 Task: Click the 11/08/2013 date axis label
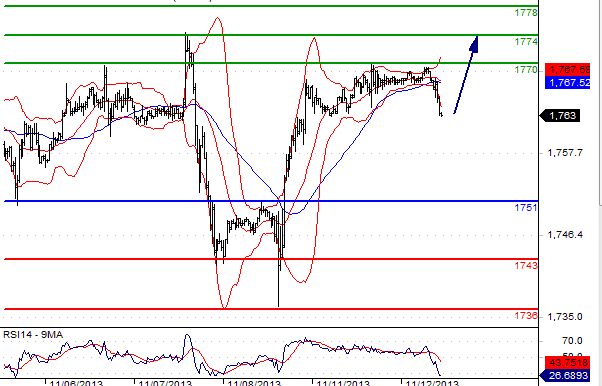[254, 383]
